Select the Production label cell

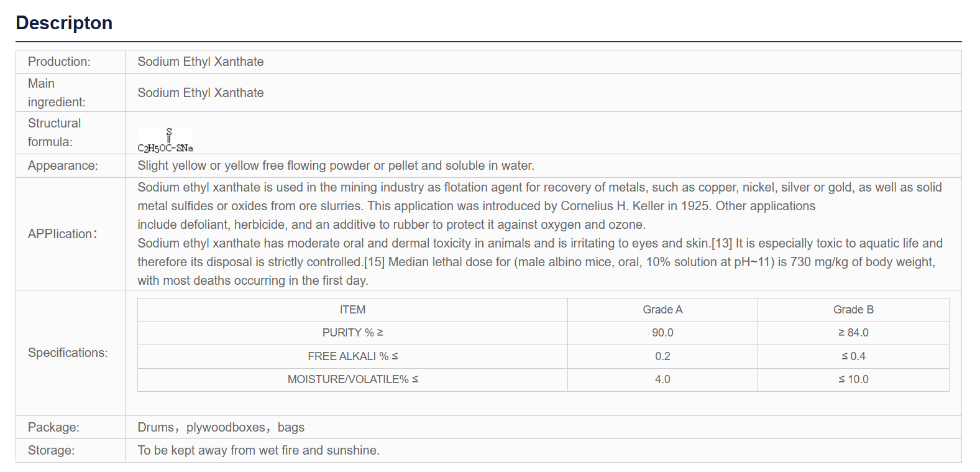[70, 62]
